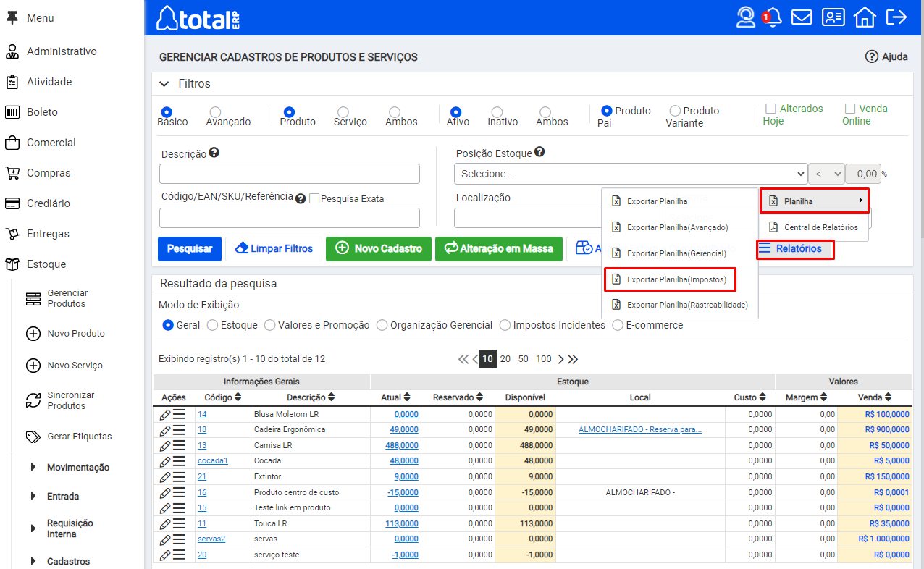The image size is (924, 569).
Task: Open the user ID card icon
Action: click(x=833, y=17)
